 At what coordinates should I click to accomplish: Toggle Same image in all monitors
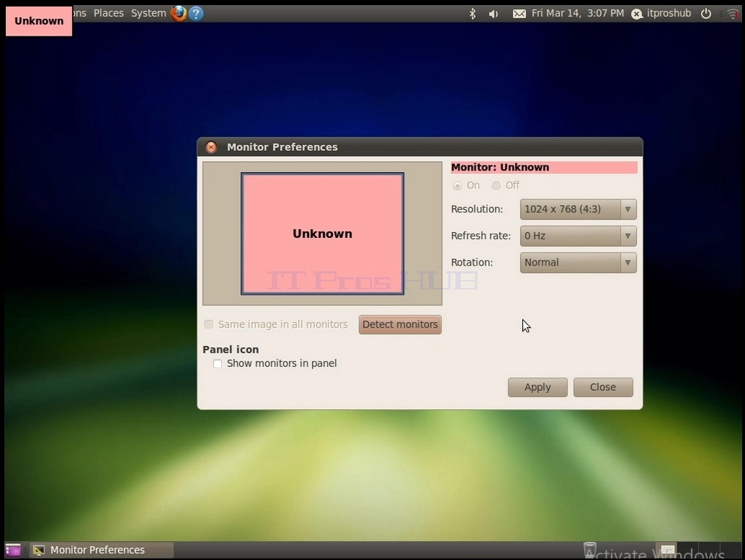click(x=209, y=324)
